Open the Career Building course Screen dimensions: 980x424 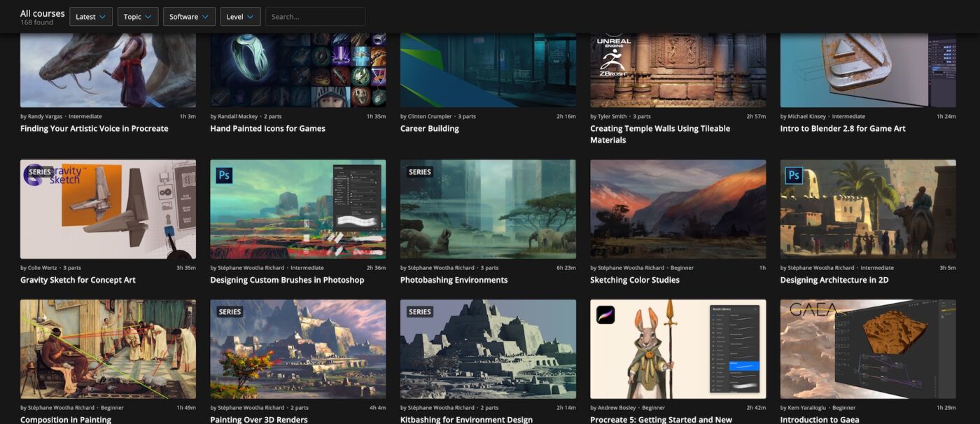click(429, 128)
